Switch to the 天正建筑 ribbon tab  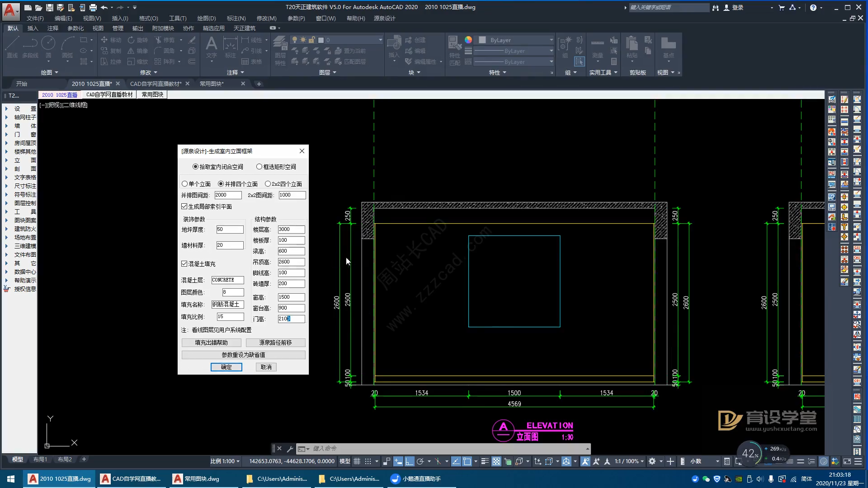point(244,28)
